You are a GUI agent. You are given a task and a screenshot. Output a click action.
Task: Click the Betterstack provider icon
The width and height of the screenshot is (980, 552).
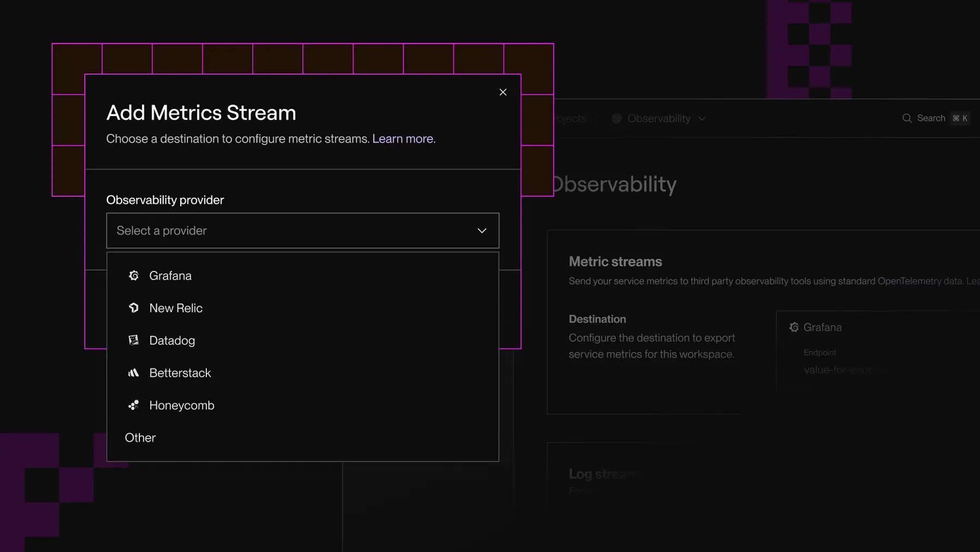[x=134, y=373]
